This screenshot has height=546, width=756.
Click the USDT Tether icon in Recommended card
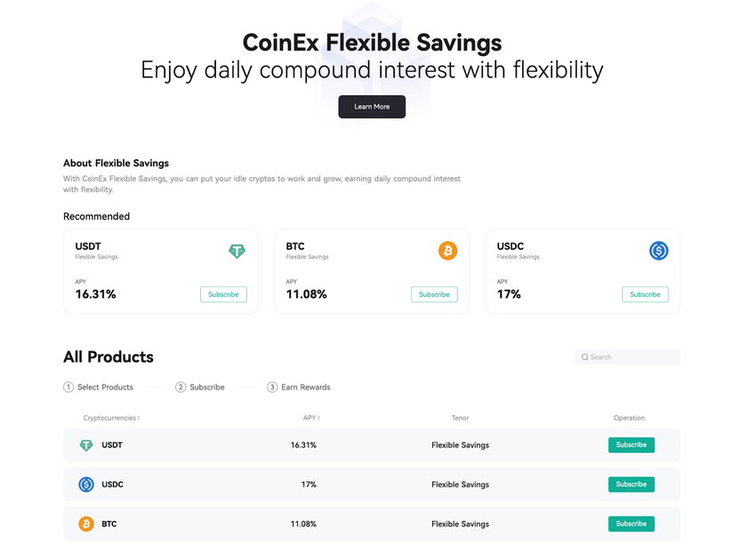[x=237, y=251]
